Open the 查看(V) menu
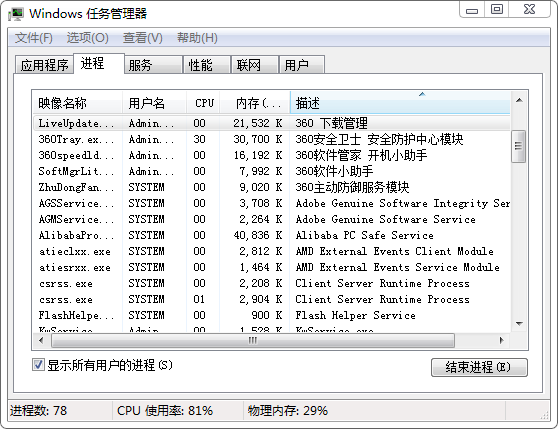The width and height of the screenshot is (558, 429). [x=142, y=38]
